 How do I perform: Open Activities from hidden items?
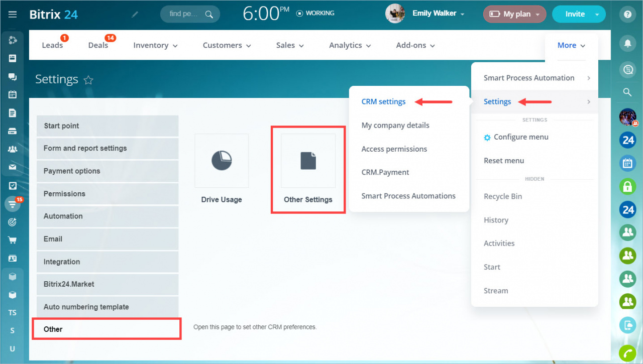pos(499,244)
